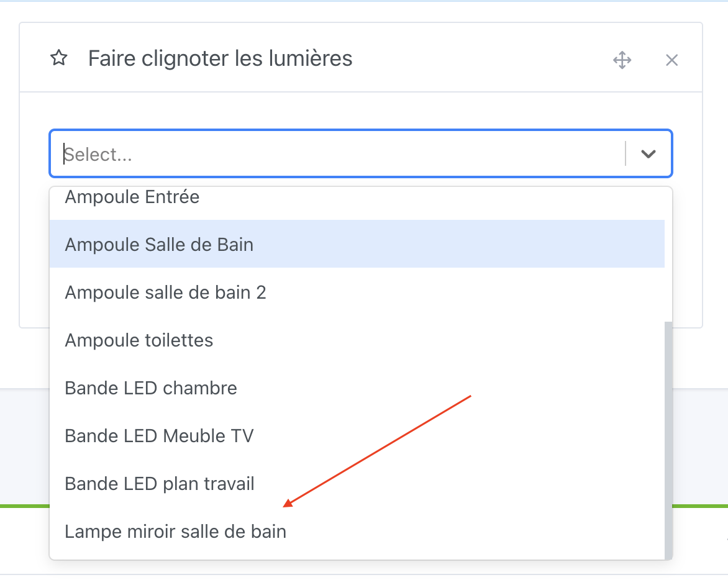Close the Faire clignoter les lumières dialog
The image size is (728, 585).
(671, 60)
